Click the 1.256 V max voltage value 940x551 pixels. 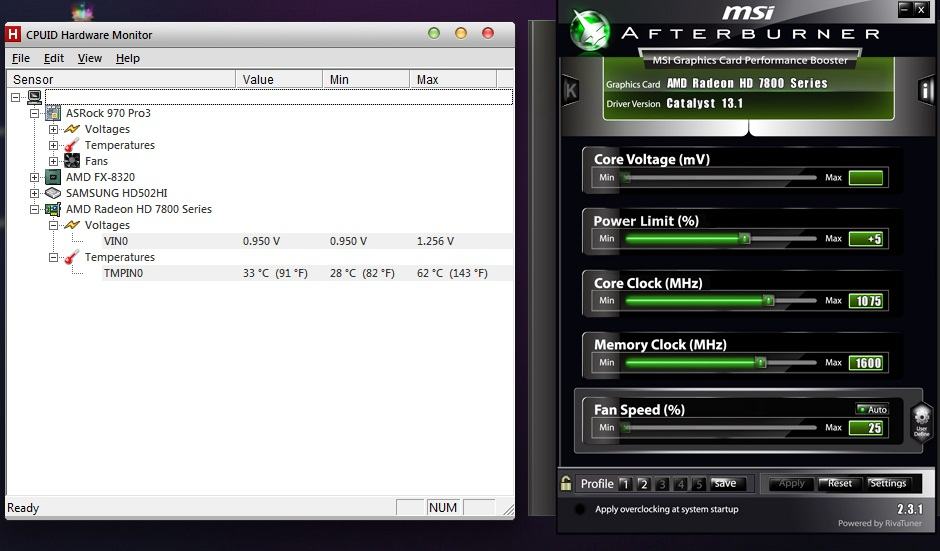(435, 241)
